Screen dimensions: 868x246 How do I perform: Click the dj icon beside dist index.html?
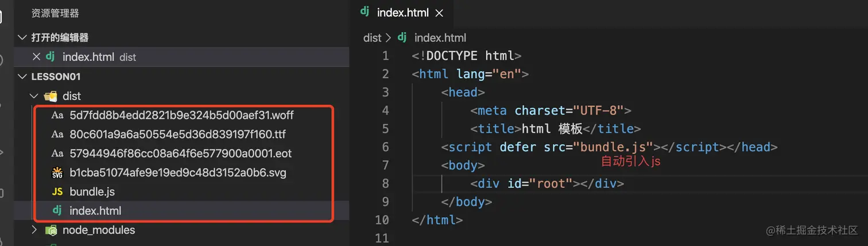(57, 210)
